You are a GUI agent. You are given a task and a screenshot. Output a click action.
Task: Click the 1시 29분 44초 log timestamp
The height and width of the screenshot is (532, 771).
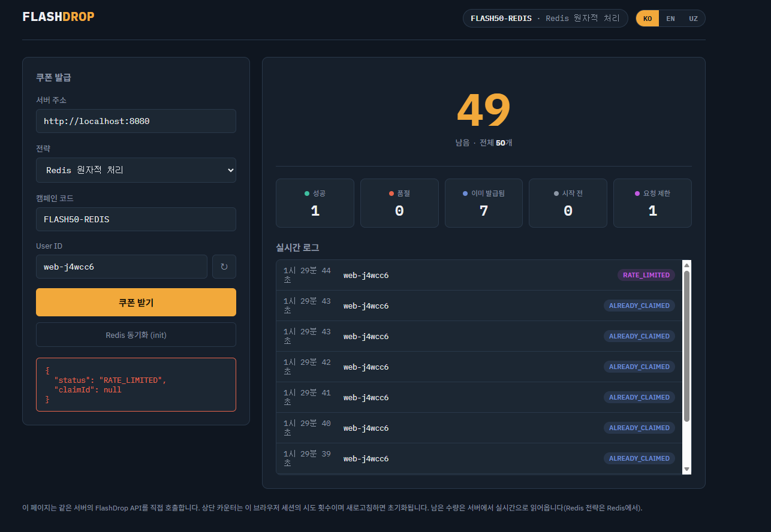point(307,275)
